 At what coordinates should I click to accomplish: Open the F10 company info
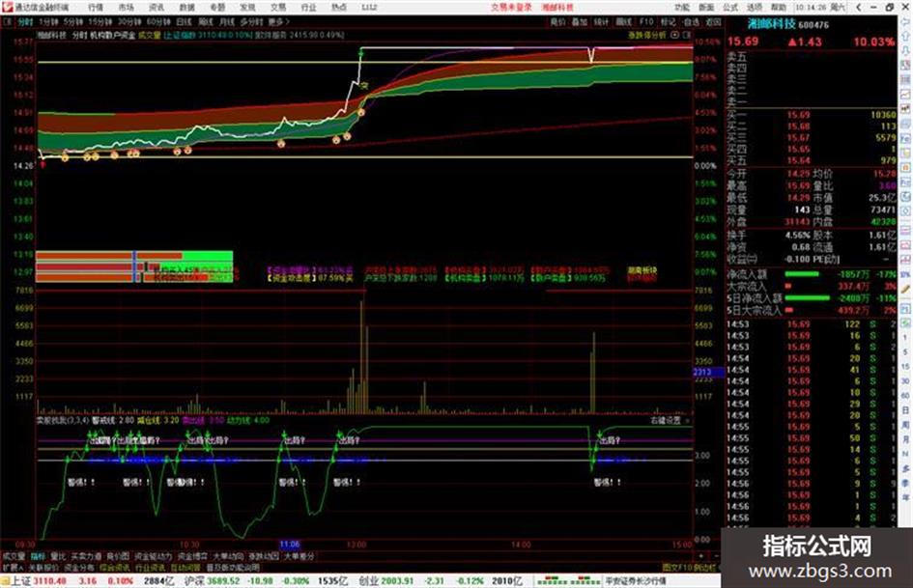pyautogui.click(x=646, y=21)
